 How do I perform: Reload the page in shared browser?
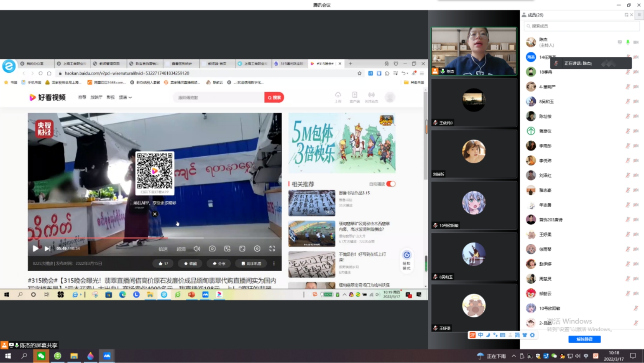pos(40,73)
